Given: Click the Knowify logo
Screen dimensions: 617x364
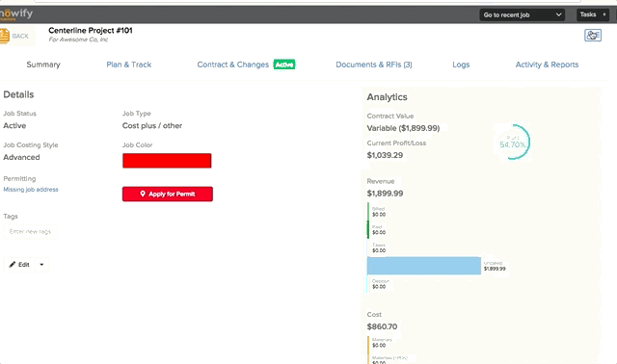Looking at the screenshot, I should [x=16, y=14].
